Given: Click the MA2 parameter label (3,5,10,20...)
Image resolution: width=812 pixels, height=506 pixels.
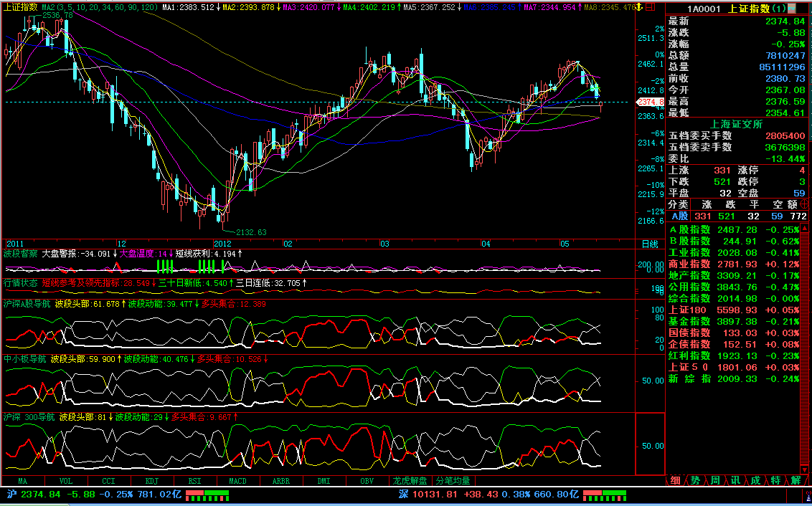Looking at the screenshot, I should [100, 7].
